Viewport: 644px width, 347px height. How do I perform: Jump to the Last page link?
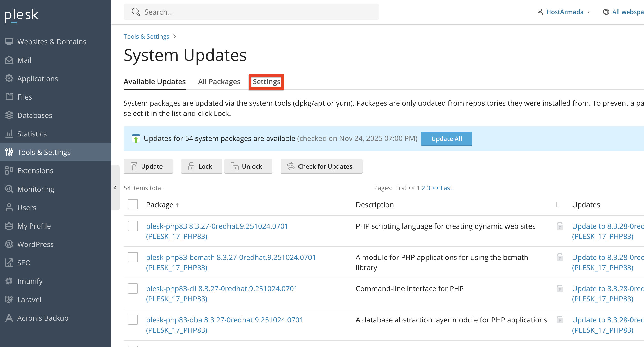coord(446,188)
